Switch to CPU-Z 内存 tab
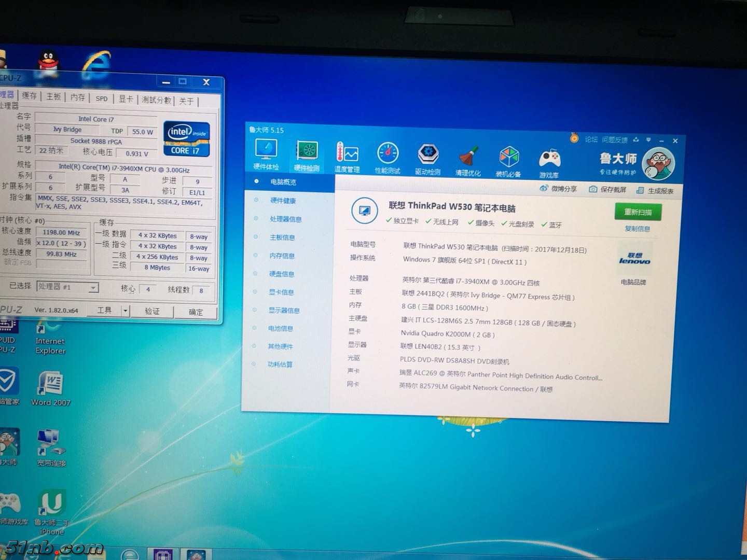The width and height of the screenshot is (747, 560). point(78,97)
